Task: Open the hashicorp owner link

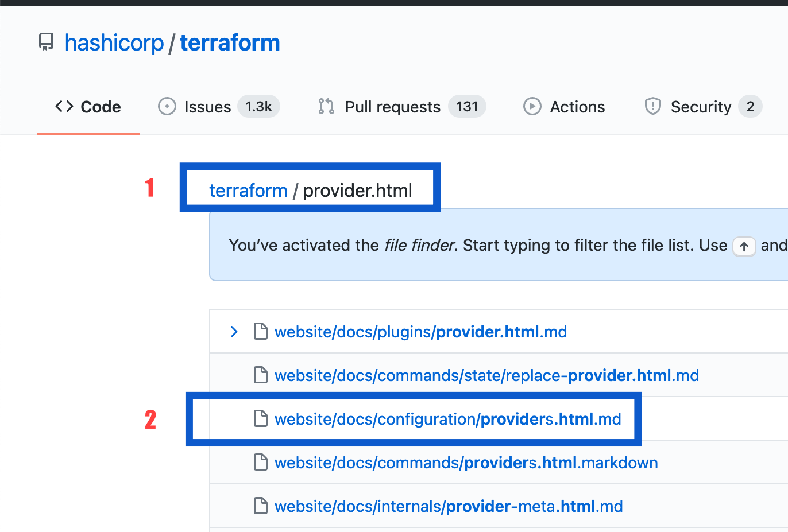Action: [114, 43]
